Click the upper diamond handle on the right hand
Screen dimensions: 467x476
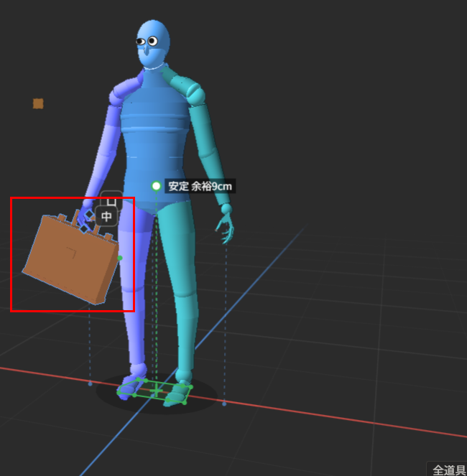tap(89, 215)
